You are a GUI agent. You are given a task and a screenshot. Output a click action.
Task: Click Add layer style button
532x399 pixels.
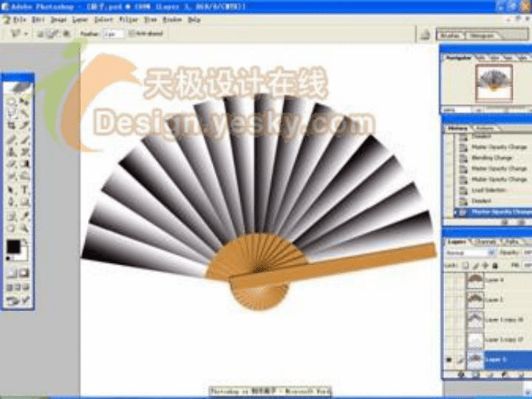tap(461, 375)
